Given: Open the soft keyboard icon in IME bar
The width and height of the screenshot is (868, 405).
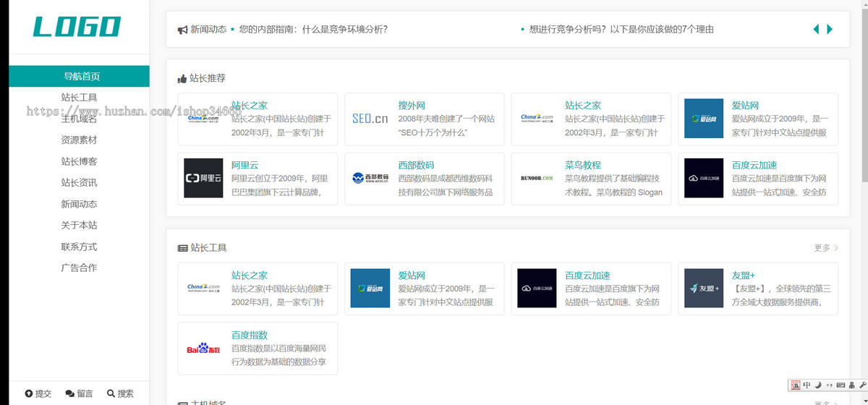Looking at the screenshot, I should (x=840, y=385).
